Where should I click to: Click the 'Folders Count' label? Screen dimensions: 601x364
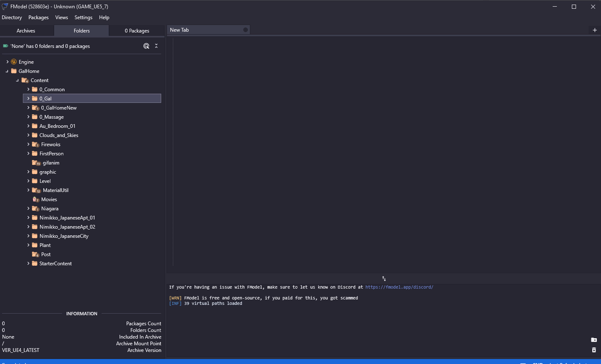tap(146, 330)
